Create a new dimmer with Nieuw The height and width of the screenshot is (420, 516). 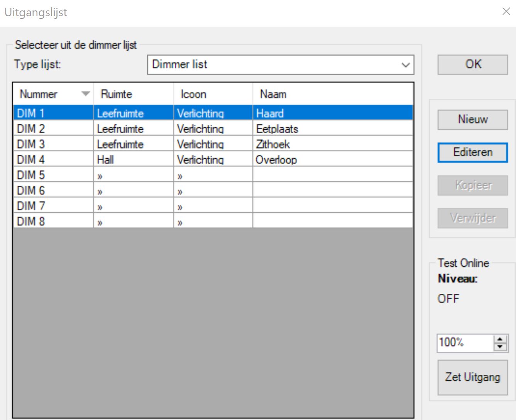coord(472,120)
